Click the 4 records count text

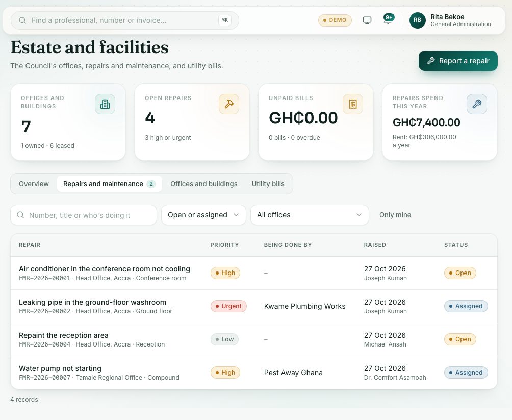pyautogui.click(x=24, y=400)
